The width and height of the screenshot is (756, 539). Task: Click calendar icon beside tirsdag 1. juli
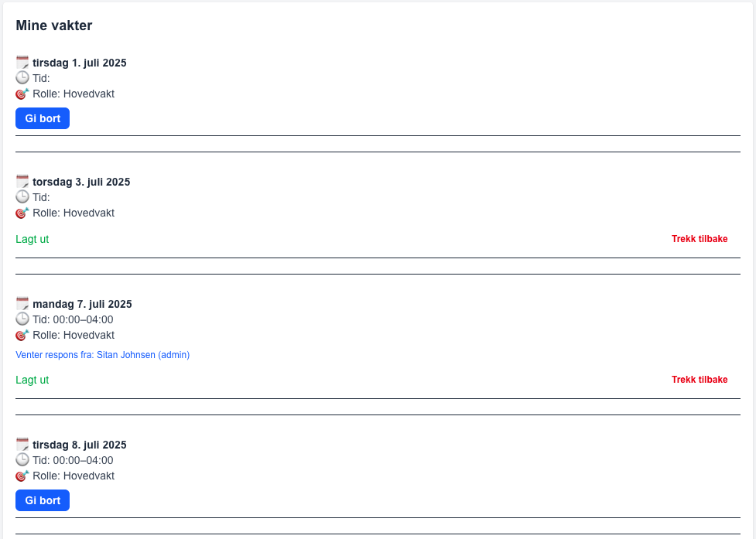(x=22, y=63)
